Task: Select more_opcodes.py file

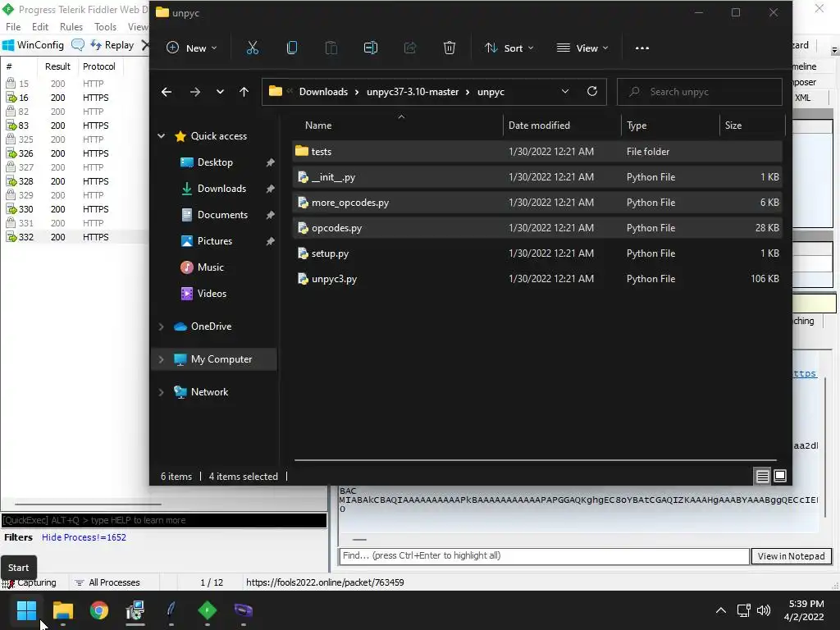Action: click(537, 203)
